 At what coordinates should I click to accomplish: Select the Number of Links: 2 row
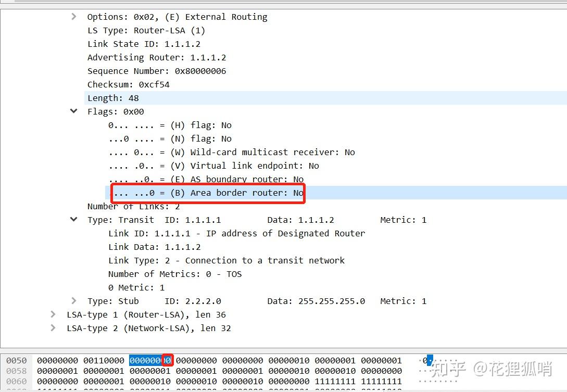(133, 207)
